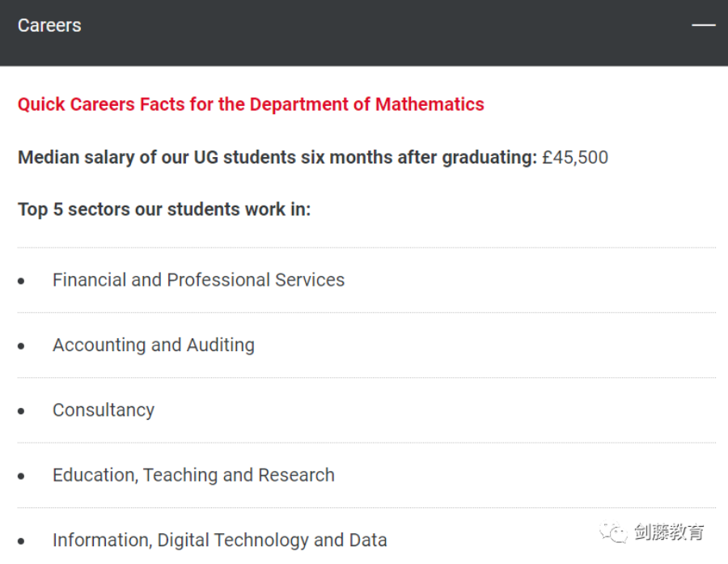
Task: Select the 'Consultancy' list item
Action: (x=104, y=410)
